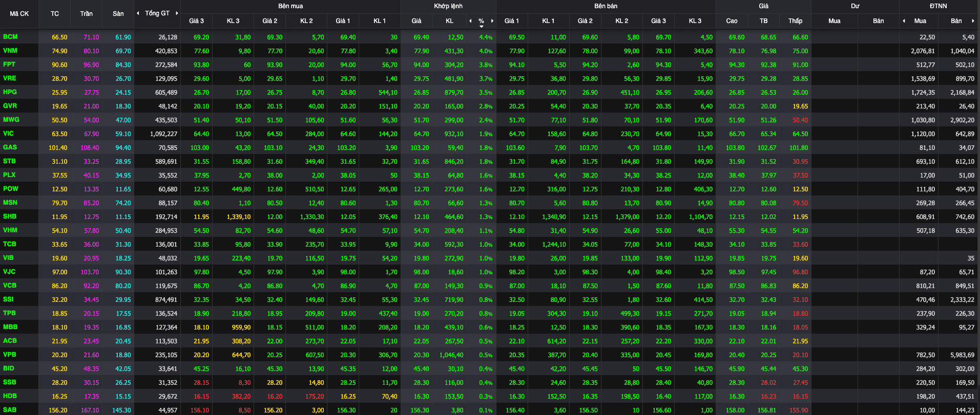Open SHB stock symbol
The width and height of the screenshot is (980, 415).
10,216
